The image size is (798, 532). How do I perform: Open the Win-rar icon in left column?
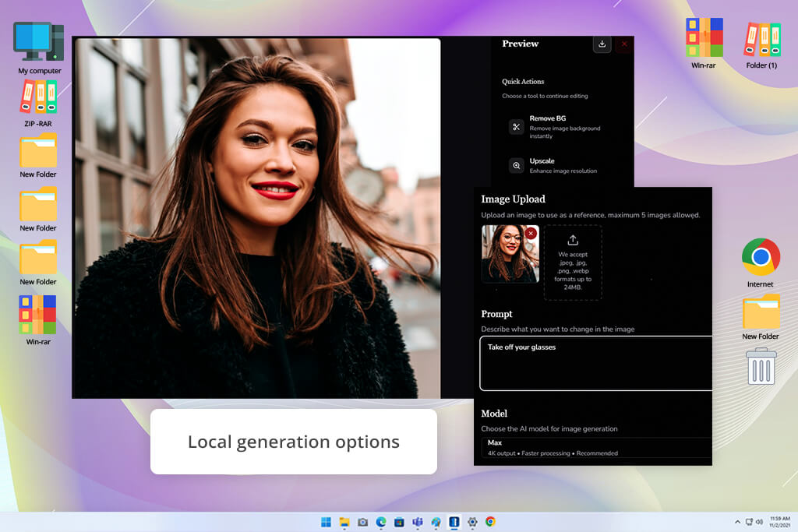coord(38,320)
